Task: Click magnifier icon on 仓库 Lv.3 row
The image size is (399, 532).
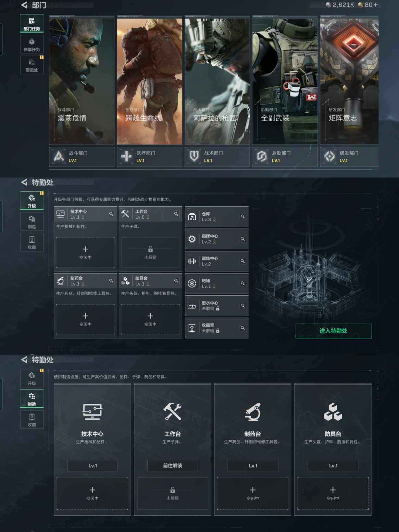Action: [243, 217]
